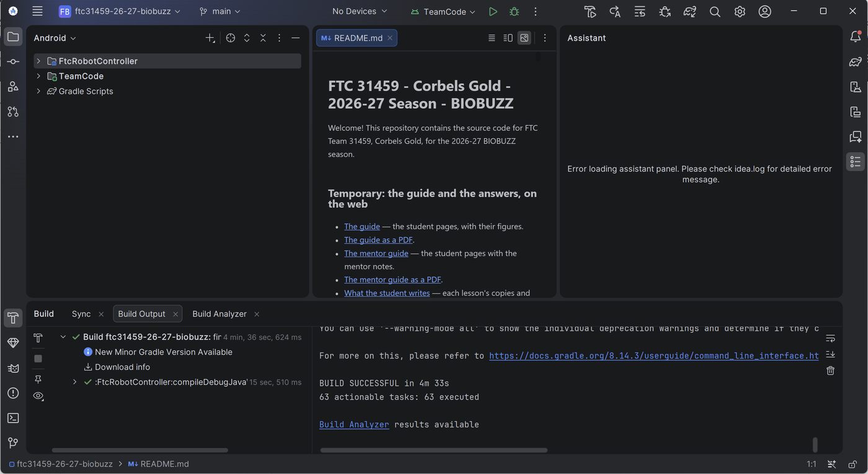
Task: Click the build output horizontal scrollbar
Action: click(434, 450)
